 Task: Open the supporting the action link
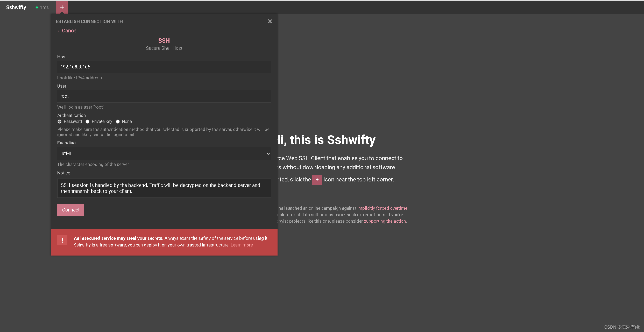[385, 221]
